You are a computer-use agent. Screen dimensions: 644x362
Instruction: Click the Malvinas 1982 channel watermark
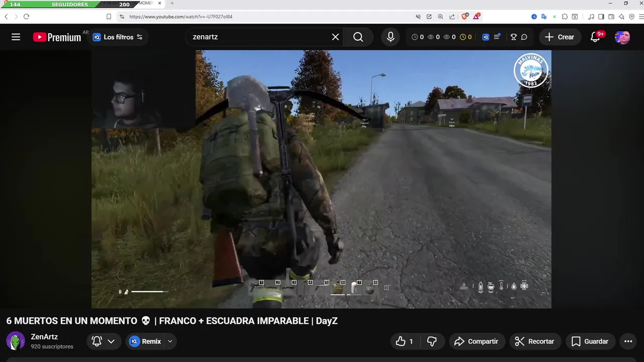531,70
